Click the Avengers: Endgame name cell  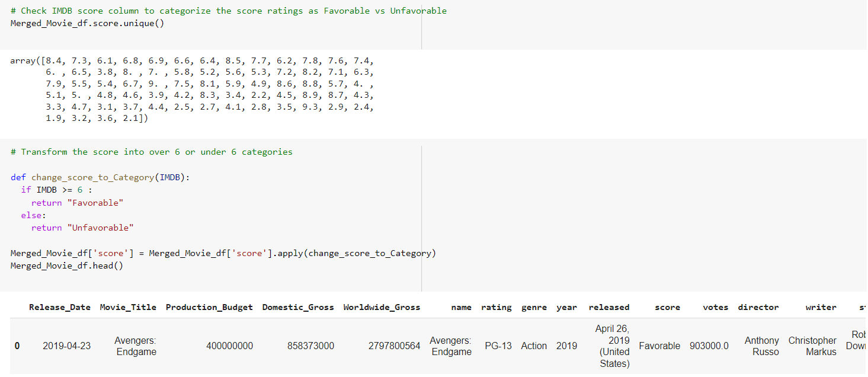point(451,346)
